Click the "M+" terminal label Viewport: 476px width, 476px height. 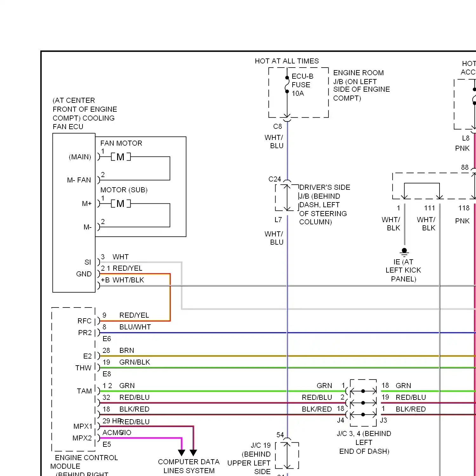pyautogui.click(x=87, y=203)
